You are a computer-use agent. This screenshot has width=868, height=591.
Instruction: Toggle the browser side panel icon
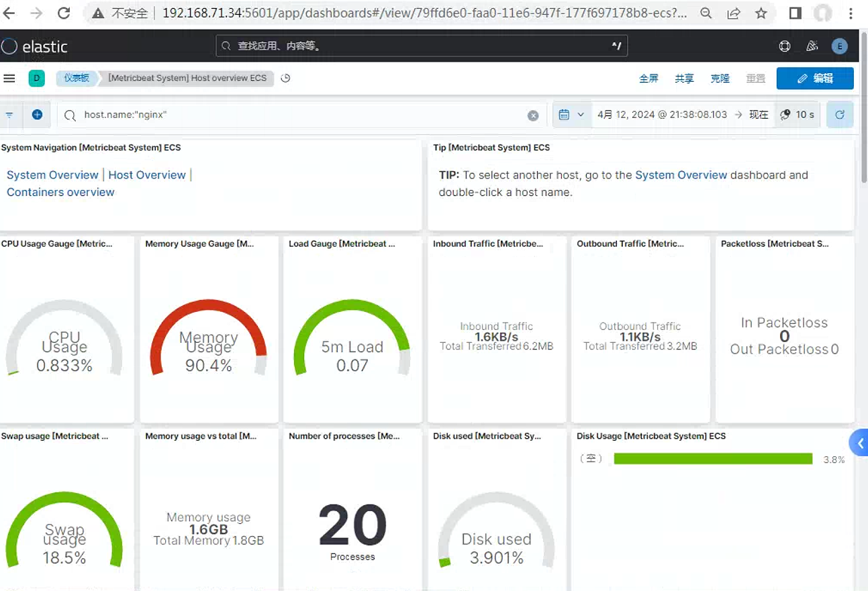(795, 13)
